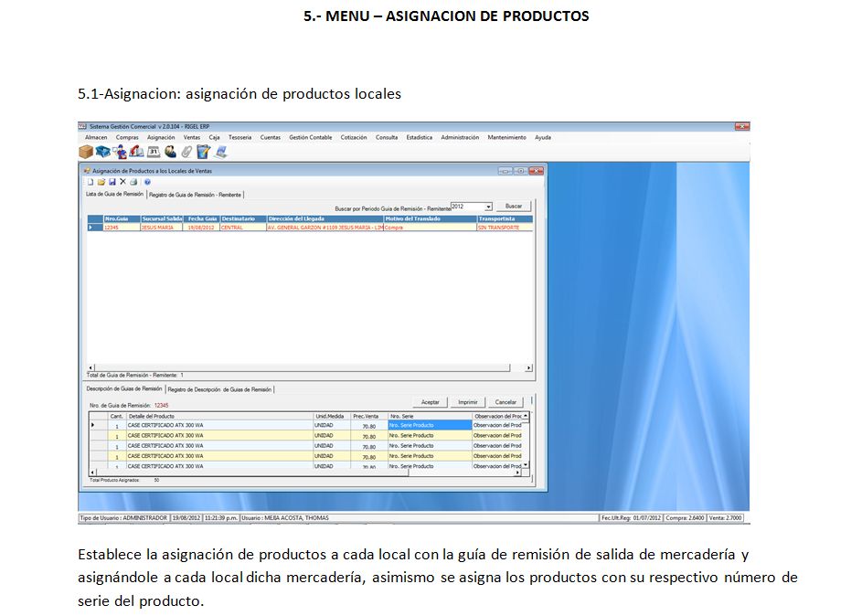
Task: Click the Imprimir button
Action: tap(467, 402)
